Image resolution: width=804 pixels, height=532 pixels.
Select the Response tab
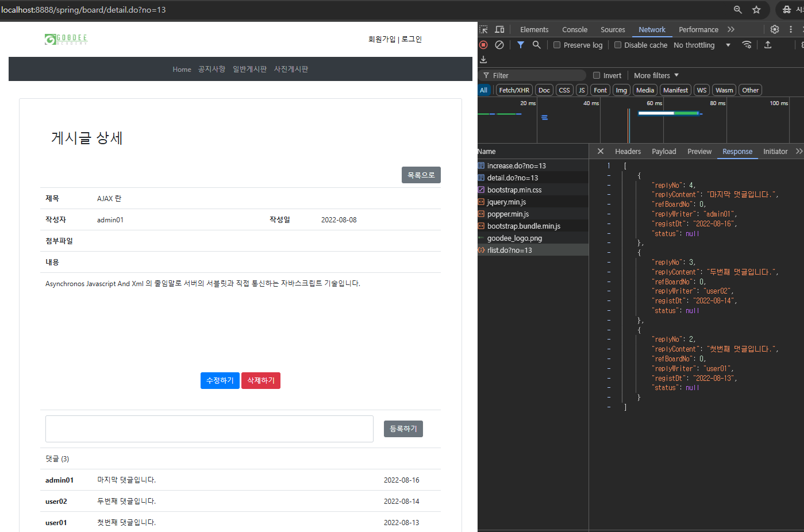(x=737, y=151)
